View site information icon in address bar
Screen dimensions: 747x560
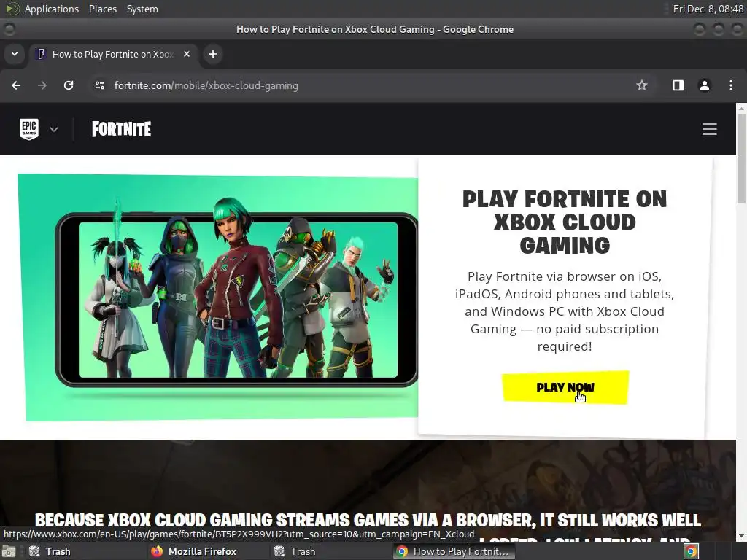pos(99,85)
